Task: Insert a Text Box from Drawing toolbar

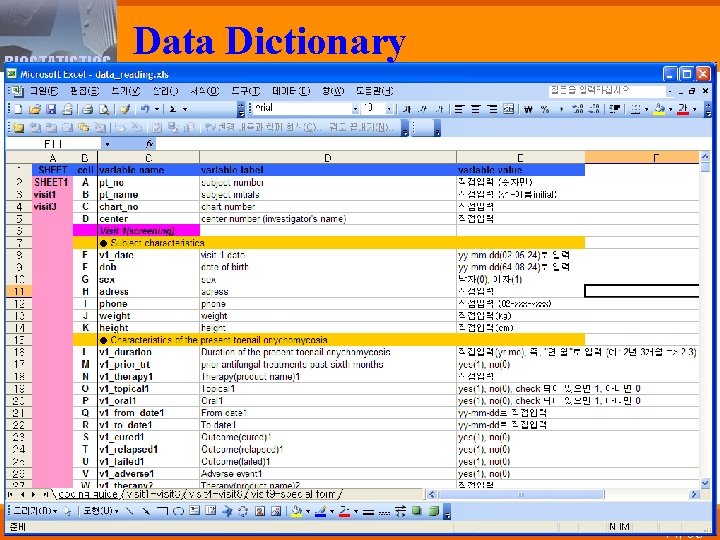Action: [195, 511]
